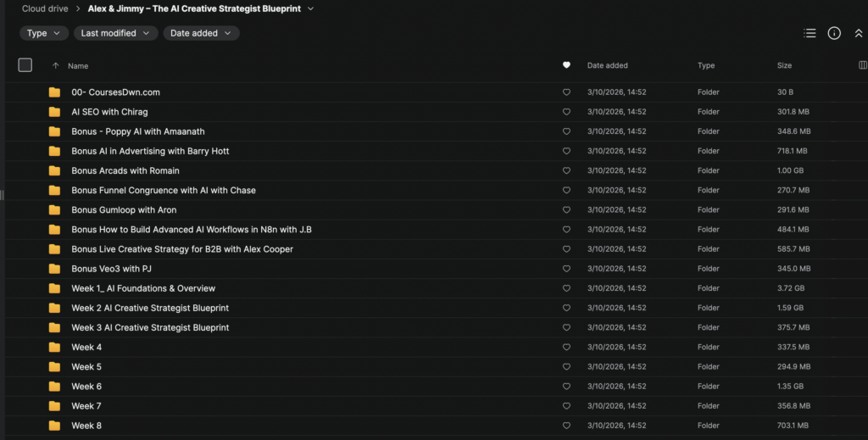Image resolution: width=868 pixels, height=440 pixels.
Task: Click the Week 8 folder icon
Action: point(54,426)
